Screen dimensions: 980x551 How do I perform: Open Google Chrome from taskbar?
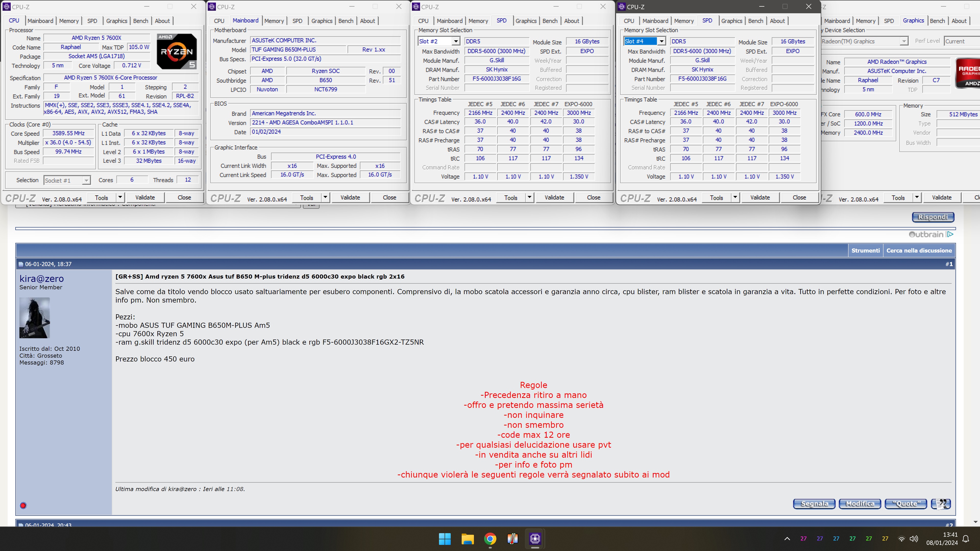(x=490, y=539)
